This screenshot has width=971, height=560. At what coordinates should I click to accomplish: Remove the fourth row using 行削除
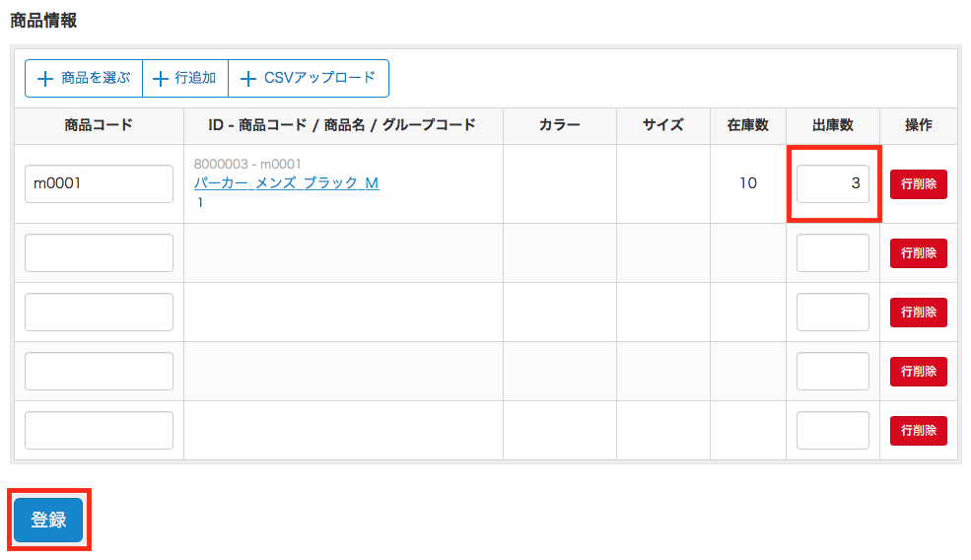pos(918,372)
